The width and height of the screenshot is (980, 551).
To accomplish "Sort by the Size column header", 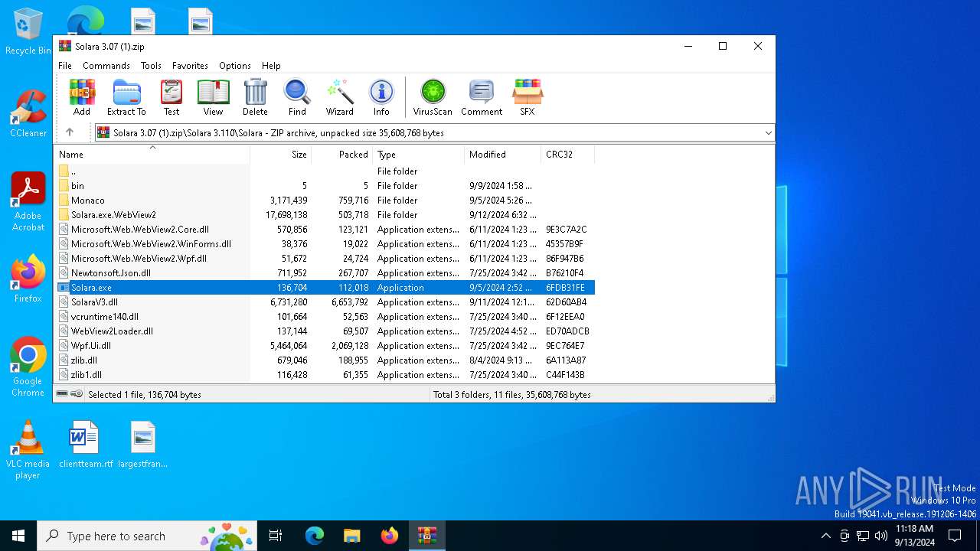I will pyautogui.click(x=281, y=155).
